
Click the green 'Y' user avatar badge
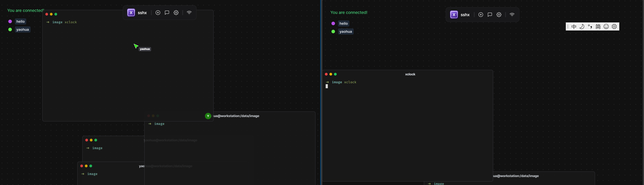pyautogui.click(x=208, y=116)
